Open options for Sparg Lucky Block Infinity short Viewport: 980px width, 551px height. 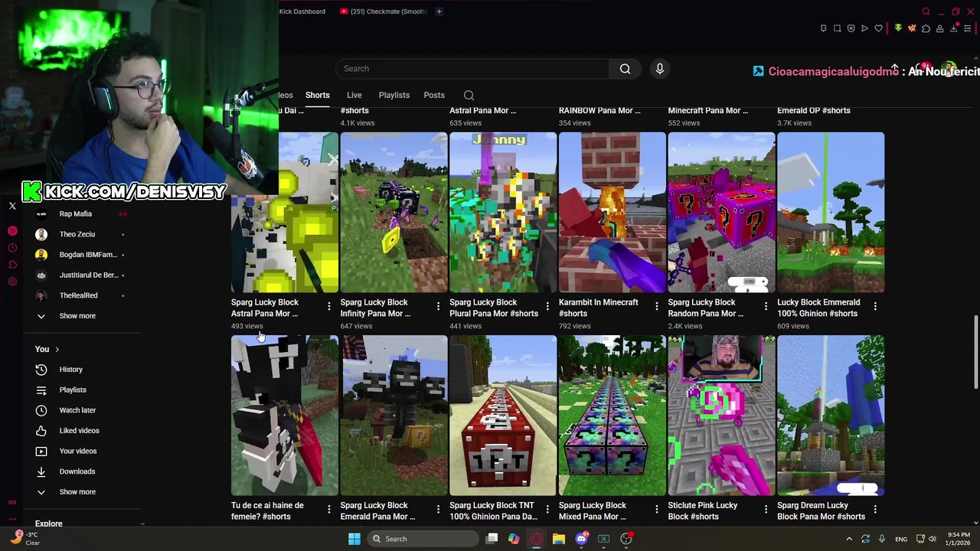(x=438, y=306)
